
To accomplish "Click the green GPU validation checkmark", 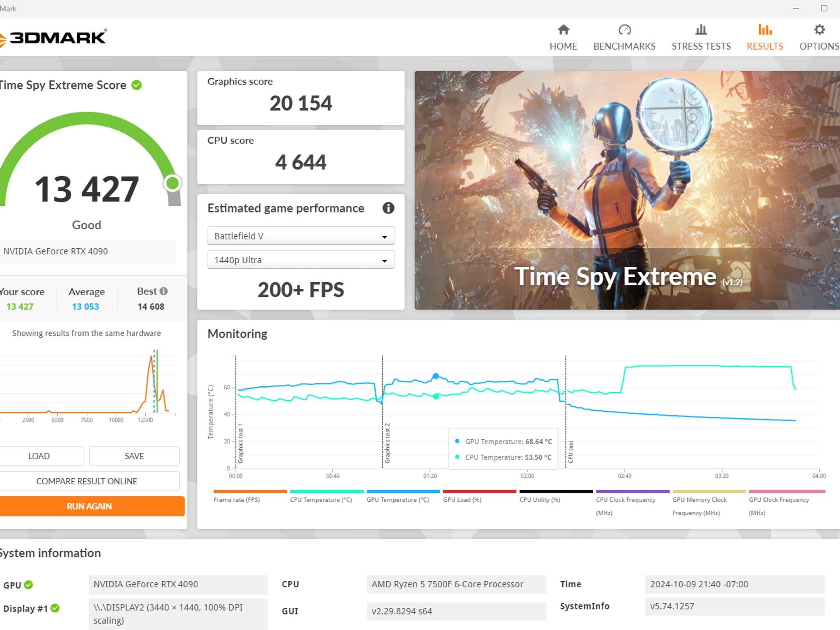I will [28, 585].
